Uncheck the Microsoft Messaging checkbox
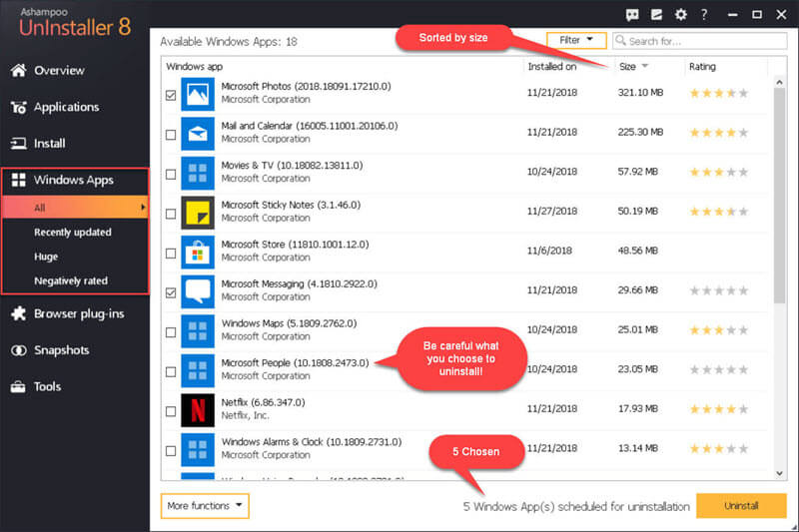 (171, 292)
